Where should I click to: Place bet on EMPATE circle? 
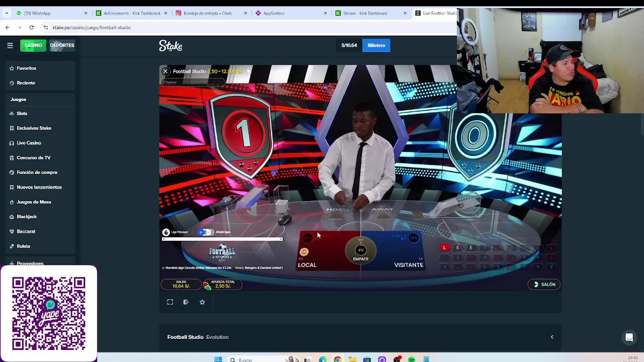pyautogui.click(x=361, y=251)
